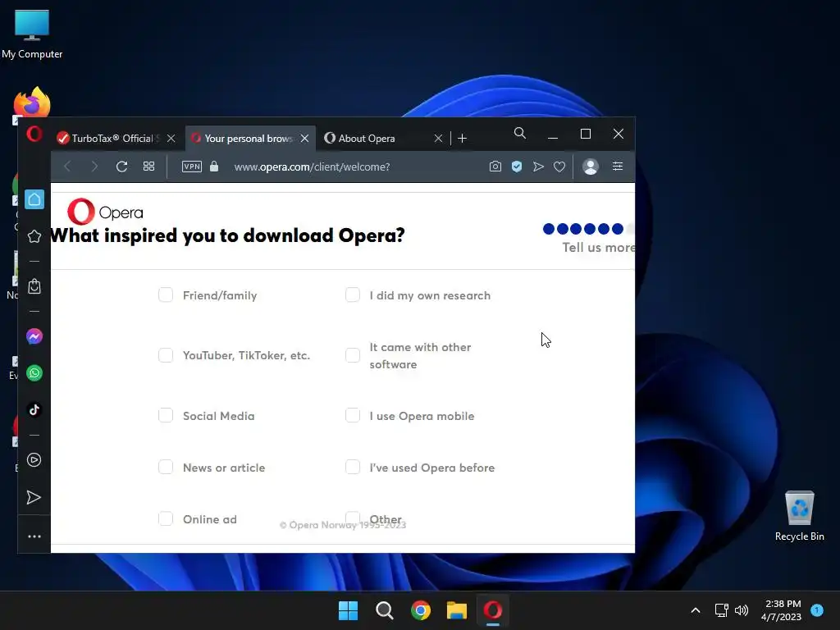Open taskbar Search
The height and width of the screenshot is (630, 840).
pos(385,610)
